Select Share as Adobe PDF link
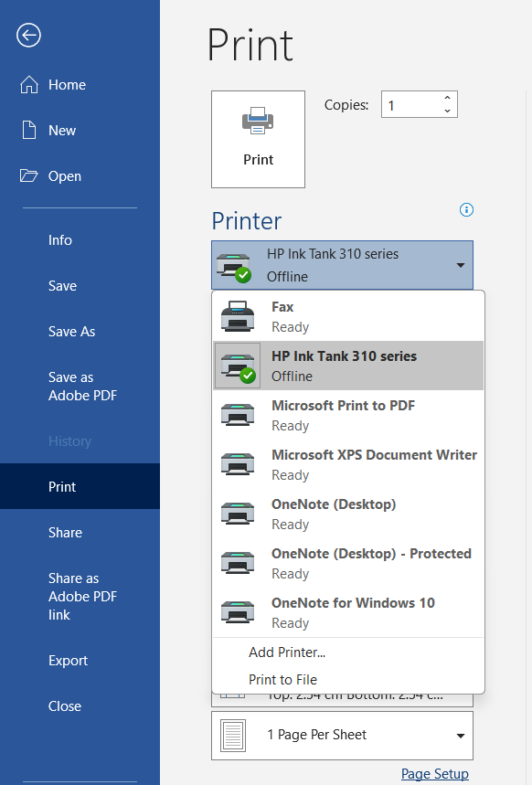Screen dimensions: 532x785 pyautogui.click(x=82, y=596)
